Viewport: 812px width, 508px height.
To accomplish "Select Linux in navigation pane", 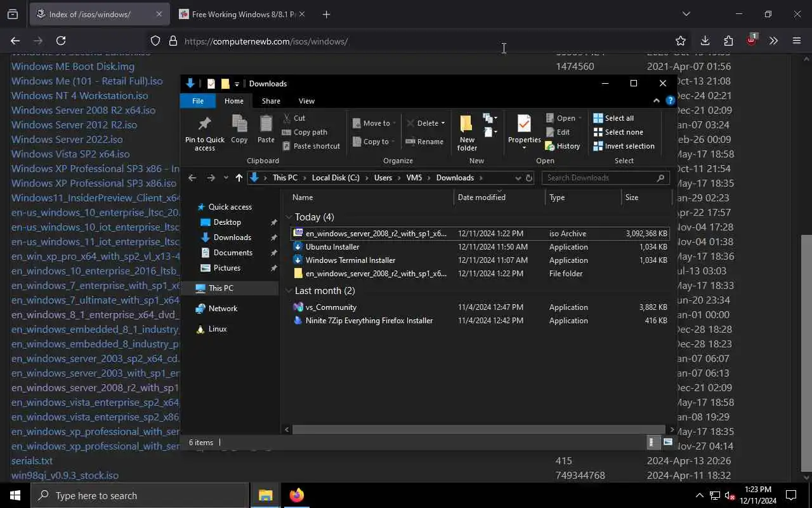I will [217, 329].
